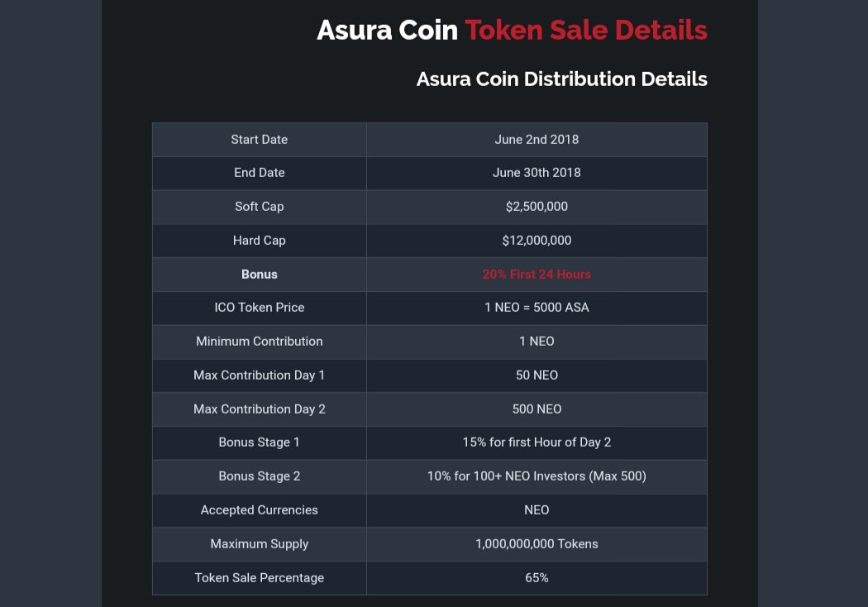
Task: Select the 'Minimum Contribution' row label
Action: 260,342
